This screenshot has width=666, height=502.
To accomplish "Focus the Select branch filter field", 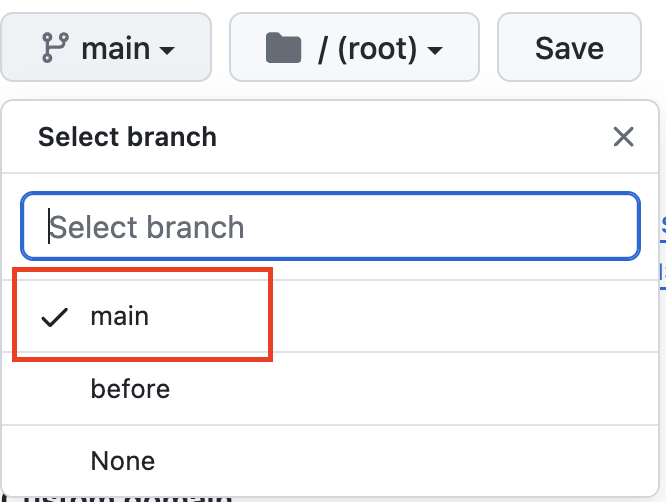I will coord(330,226).
